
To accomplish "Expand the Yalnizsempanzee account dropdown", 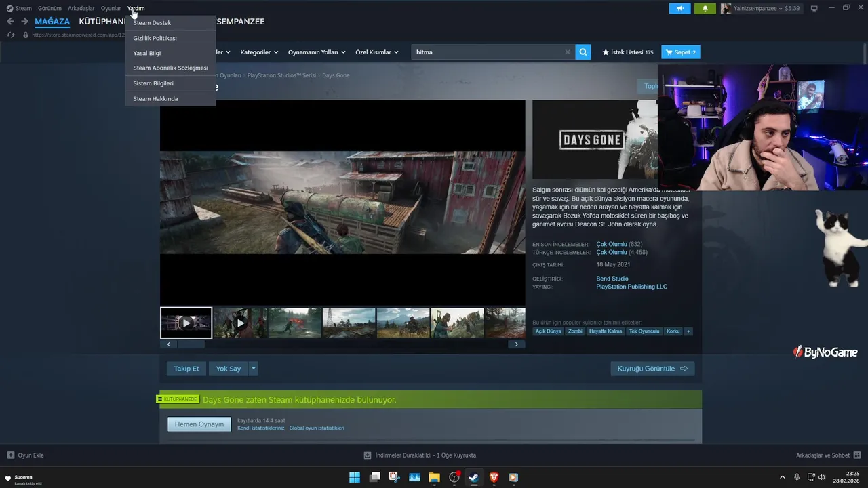I will coord(760,8).
